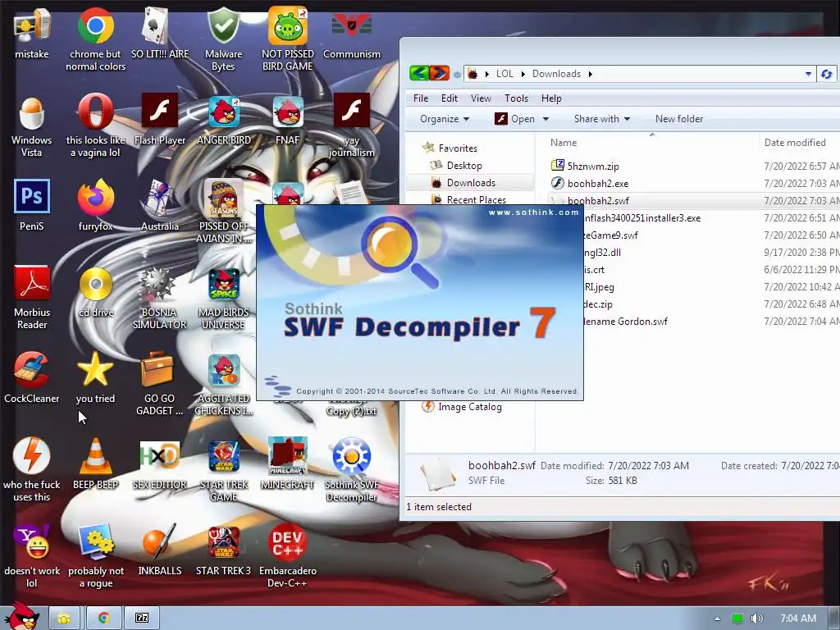Open the Explorer address bar history dropdown
Screen dimensions: 840x630
point(808,74)
